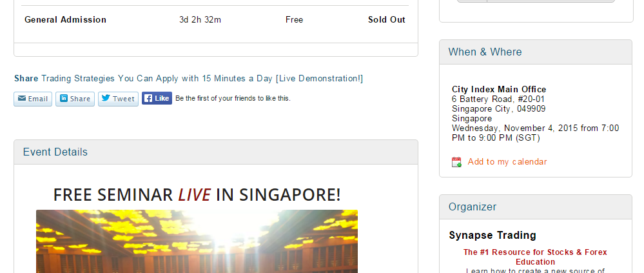Select the When & Where panel header
This screenshot has height=273, width=644.
(x=535, y=52)
